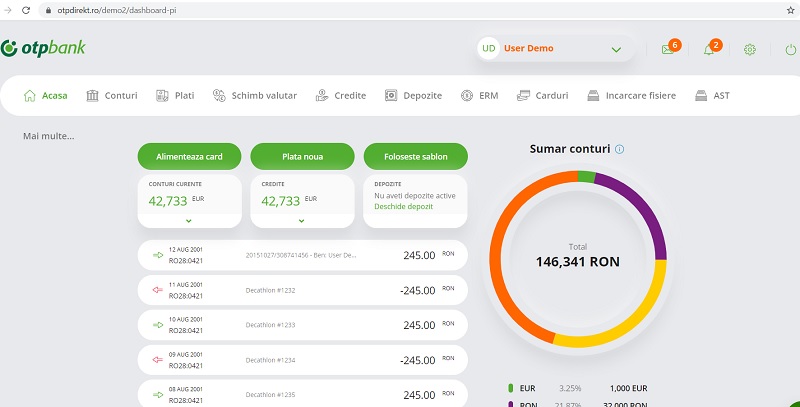Open the Incarcare fisiere menu item

click(x=632, y=95)
